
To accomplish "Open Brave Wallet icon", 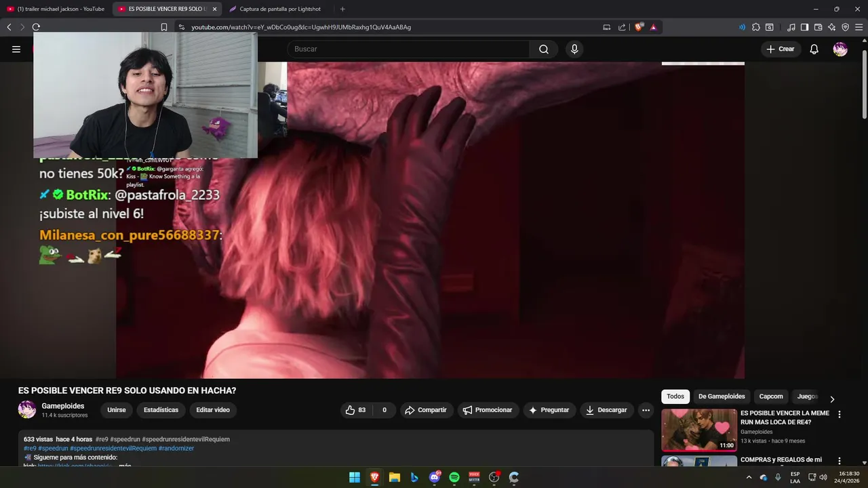I will pos(818,27).
